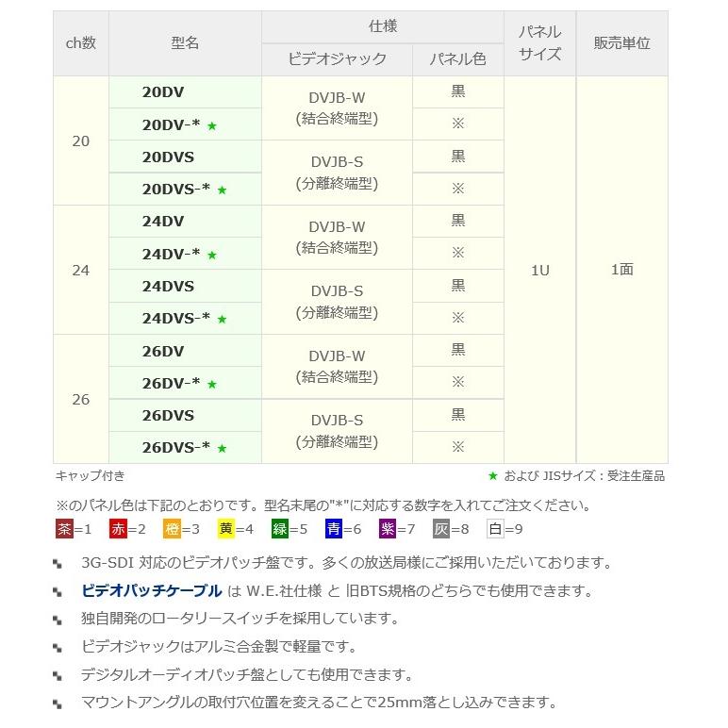Screen dimensions: 728x728
Task: Select model name 26DV-*
Action: coord(171,383)
